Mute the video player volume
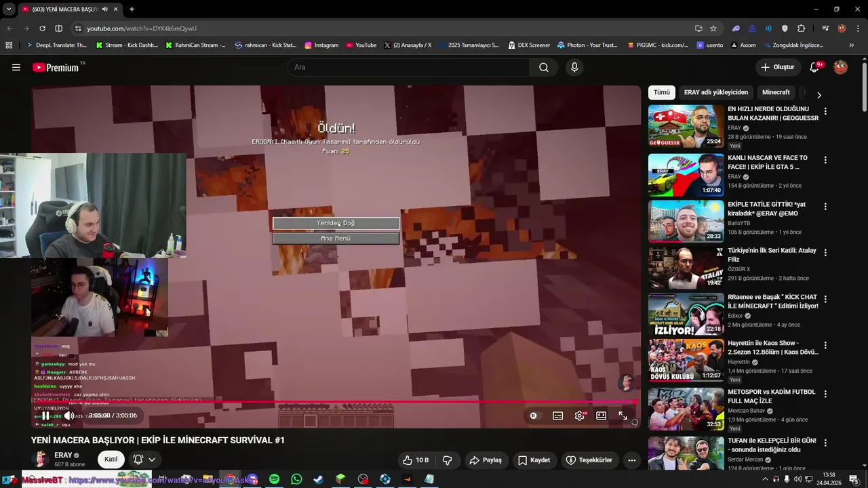The height and width of the screenshot is (488, 868). (x=68, y=415)
